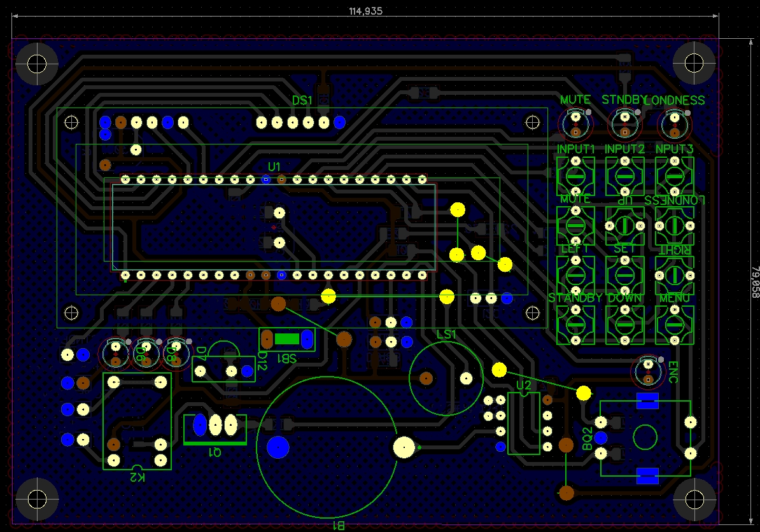Select the yellow pad above BQ2 label
Screen dimensions: 760x532
(584, 393)
